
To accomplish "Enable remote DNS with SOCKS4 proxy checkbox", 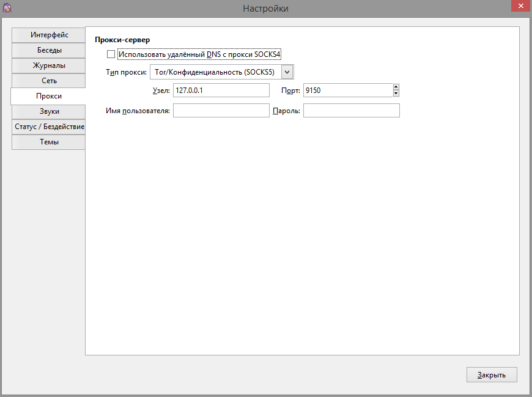I will pyautogui.click(x=111, y=54).
